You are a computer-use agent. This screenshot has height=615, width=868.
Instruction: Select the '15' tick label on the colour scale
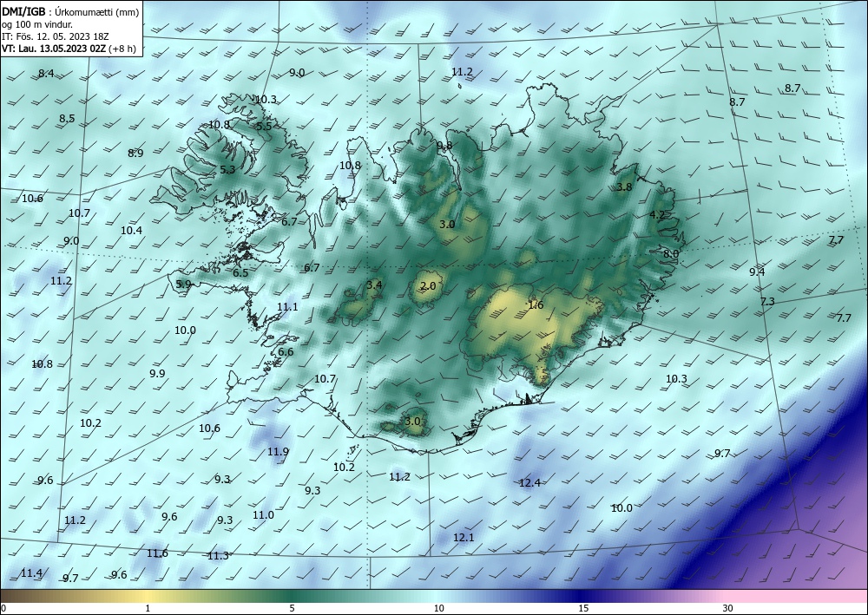[583, 608]
